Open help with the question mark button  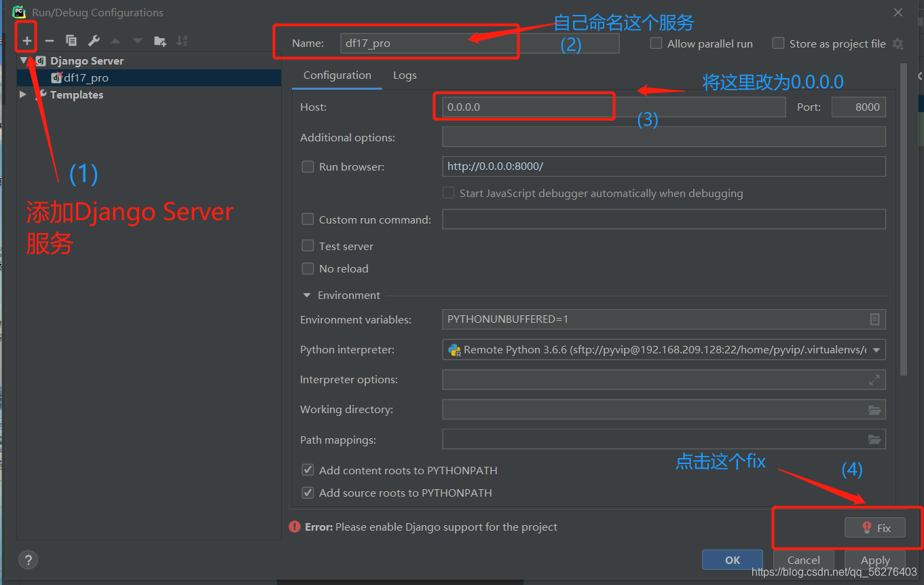(x=28, y=560)
